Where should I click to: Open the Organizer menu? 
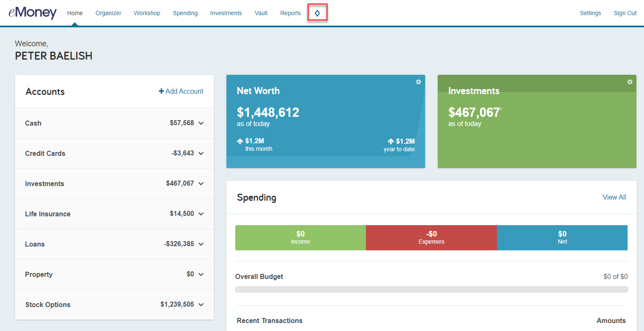[108, 13]
